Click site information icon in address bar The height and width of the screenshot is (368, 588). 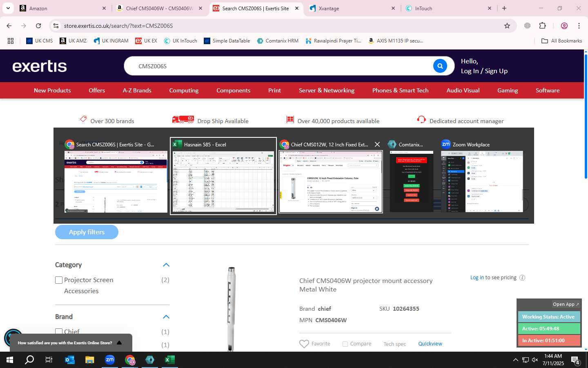56,26
